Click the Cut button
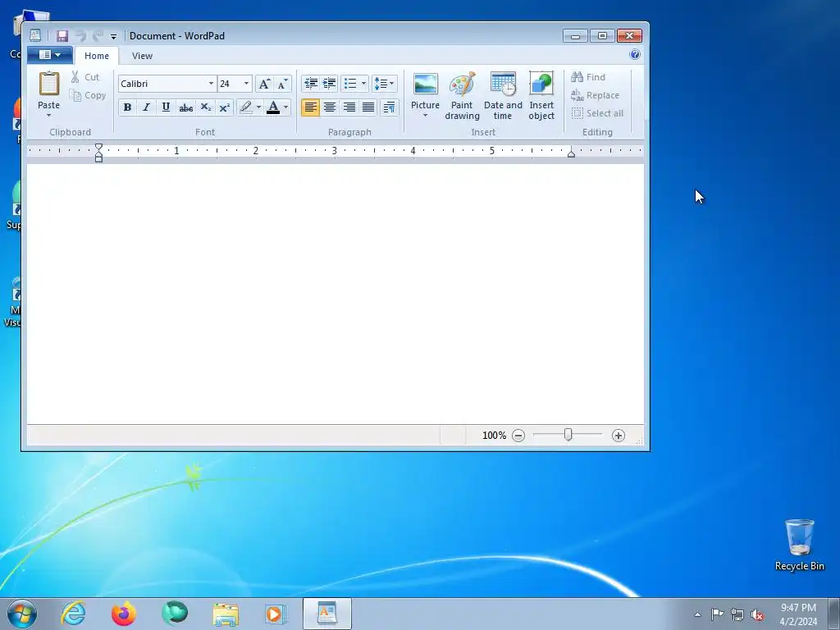 point(85,77)
